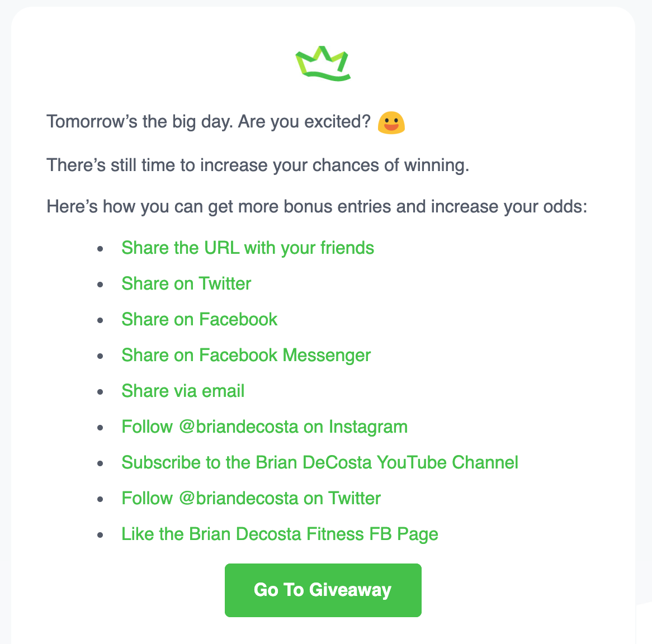Choose the Share via email link
652x644 pixels.
[183, 391]
